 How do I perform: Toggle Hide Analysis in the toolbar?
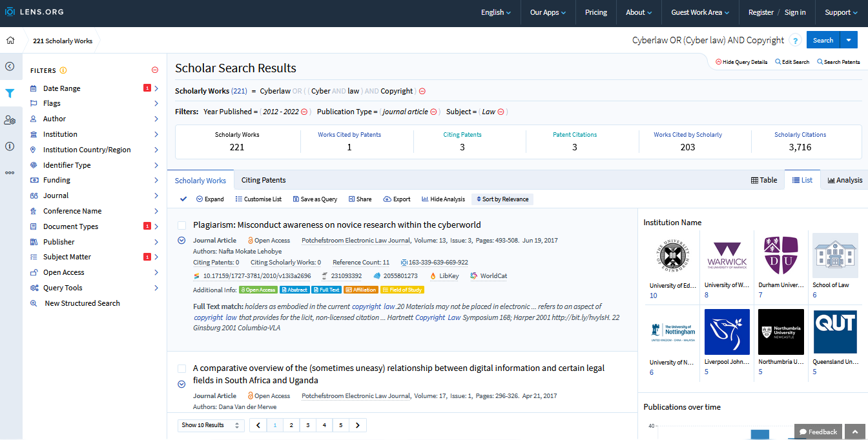click(443, 199)
